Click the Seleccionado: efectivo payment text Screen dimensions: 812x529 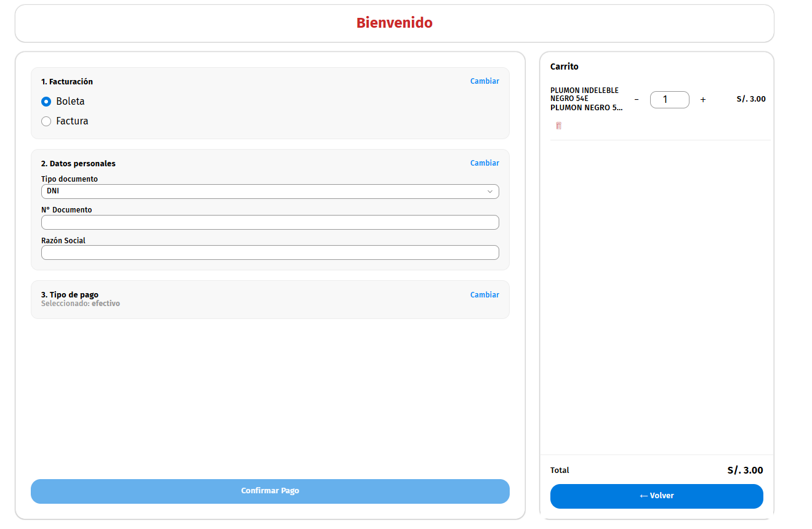click(81, 304)
